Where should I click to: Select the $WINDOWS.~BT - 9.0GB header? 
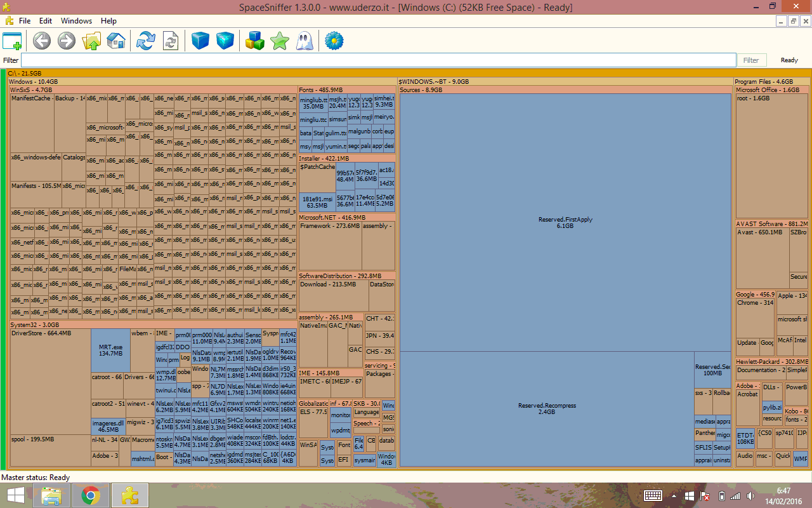tap(565, 82)
